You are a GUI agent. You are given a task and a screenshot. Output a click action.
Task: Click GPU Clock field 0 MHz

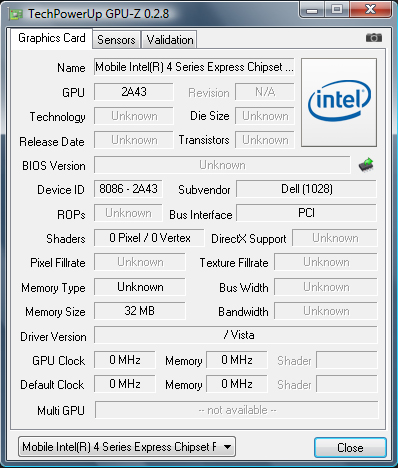pyautogui.click(x=125, y=360)
